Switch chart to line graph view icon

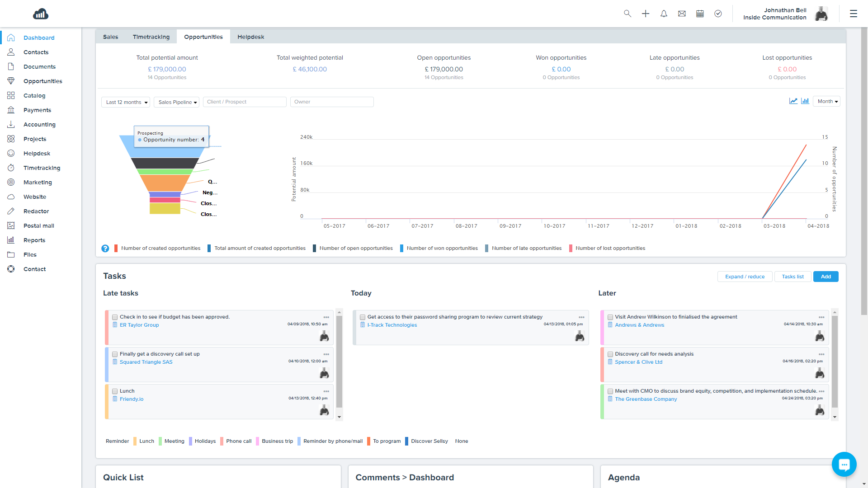tap(793, 101)
